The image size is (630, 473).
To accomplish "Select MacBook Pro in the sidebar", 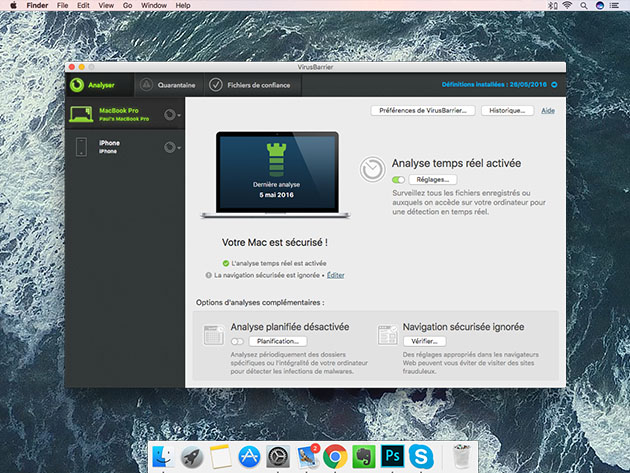I will coord(125,114).
